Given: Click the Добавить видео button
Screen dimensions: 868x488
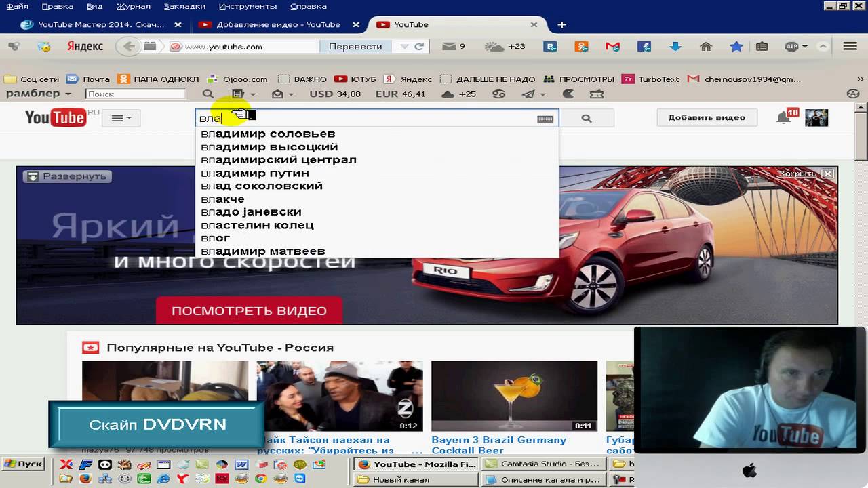Looking at the screenshot, I should [707, 117].
